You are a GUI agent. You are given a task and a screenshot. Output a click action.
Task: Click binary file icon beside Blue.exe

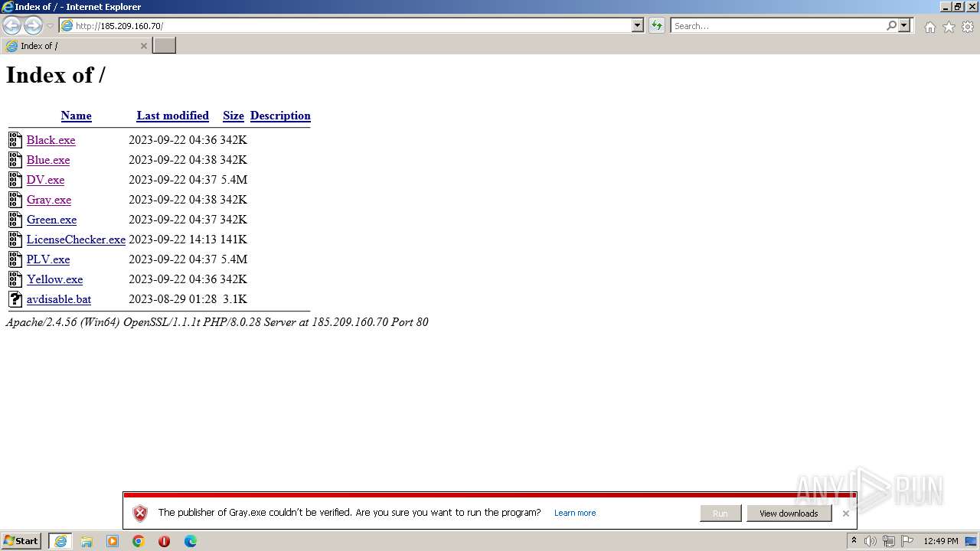[15, 159]
